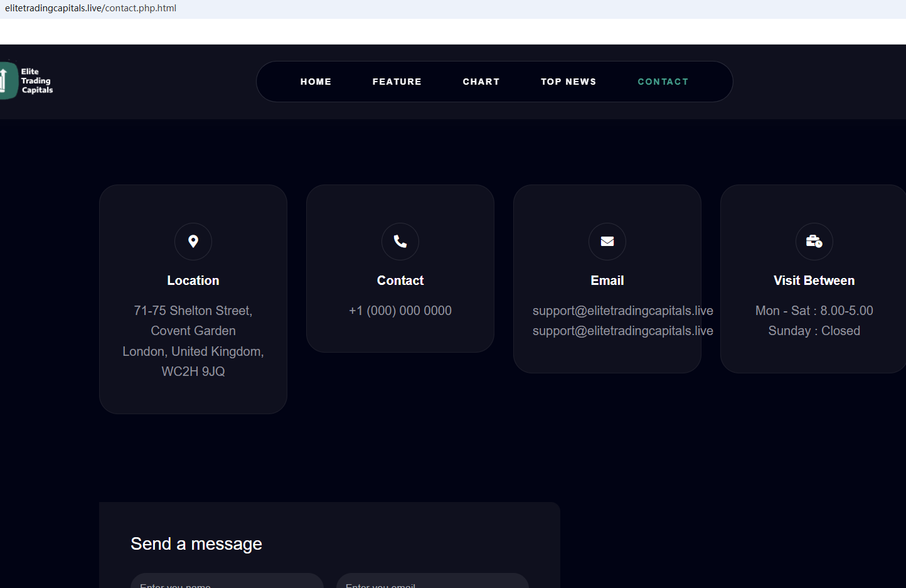Open Top News from navigation bar
This screenshot has height=588, width=906.
[x=568, y=82]
